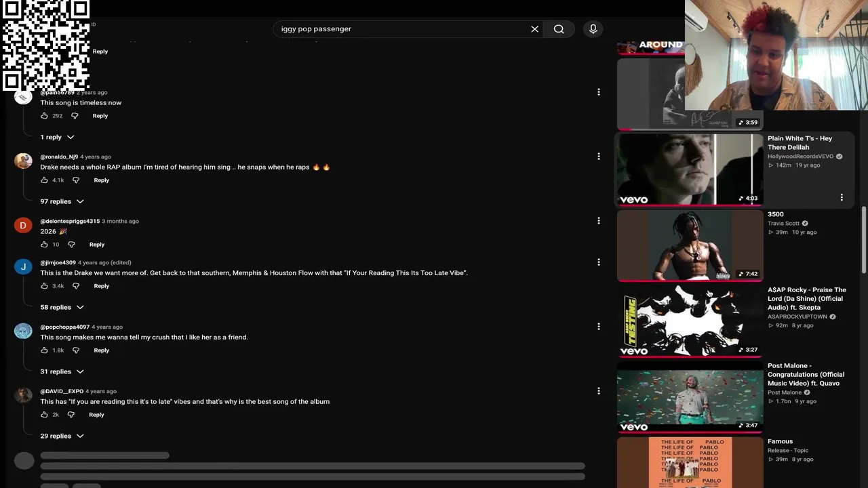Screen dimensions: 868x488
Task: Like @ronaldo_Nj9's comment about Drake rapping
Action: pos(44,180)
